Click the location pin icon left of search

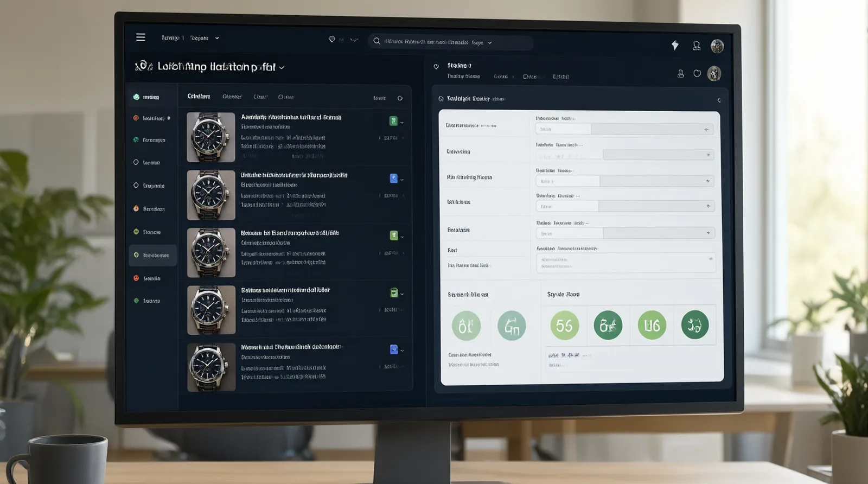point(332,40)
